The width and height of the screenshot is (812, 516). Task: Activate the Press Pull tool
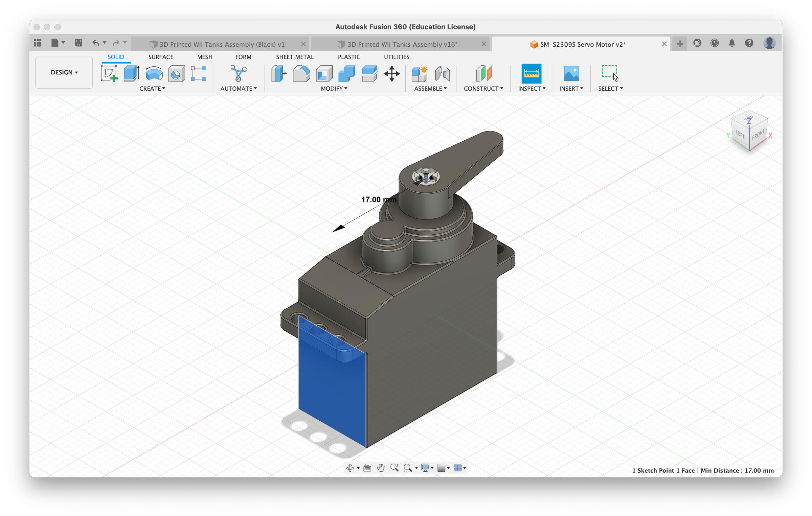pos(278,74)
